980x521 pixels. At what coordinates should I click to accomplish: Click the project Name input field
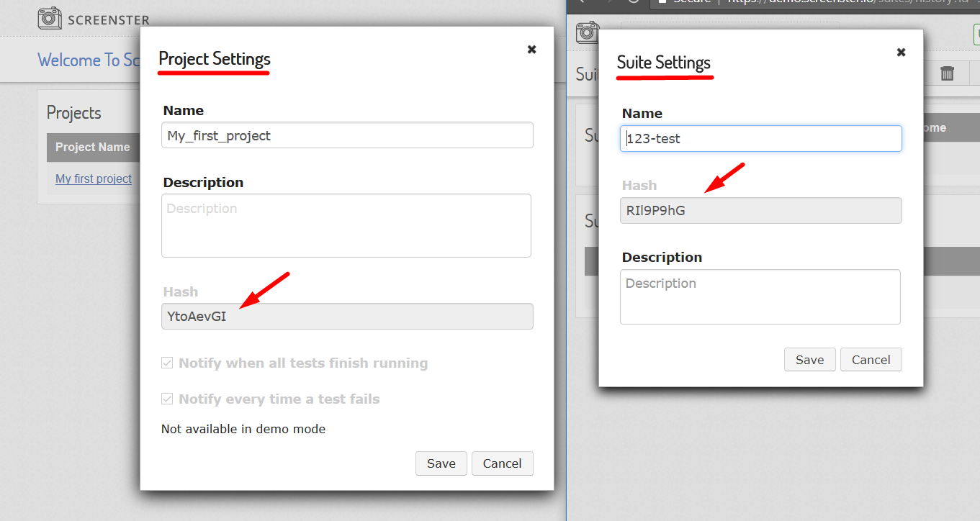pyautogui.click(x=347, y=135)
